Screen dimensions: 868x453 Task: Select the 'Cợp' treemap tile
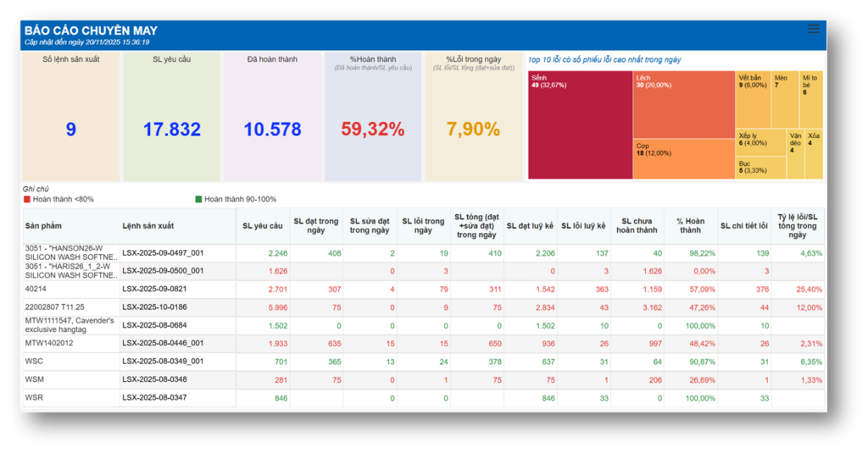pyautogui.click(x=683, y=159)
